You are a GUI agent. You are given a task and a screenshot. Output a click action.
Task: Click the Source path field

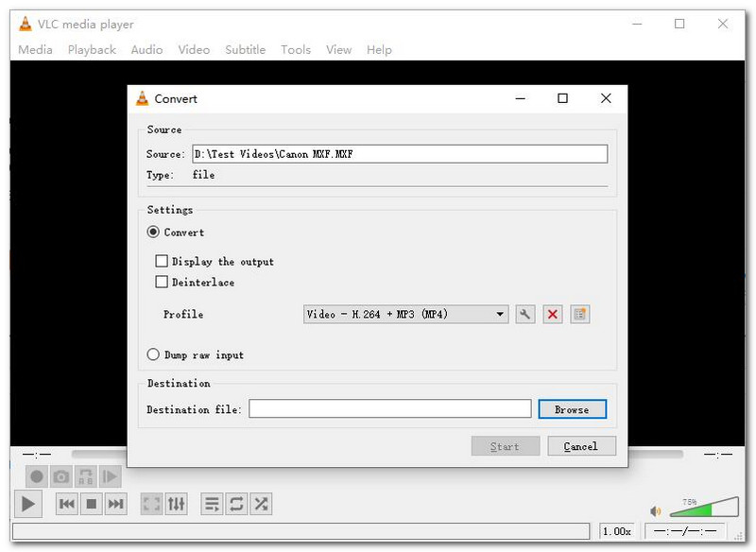tap(400, 154)
